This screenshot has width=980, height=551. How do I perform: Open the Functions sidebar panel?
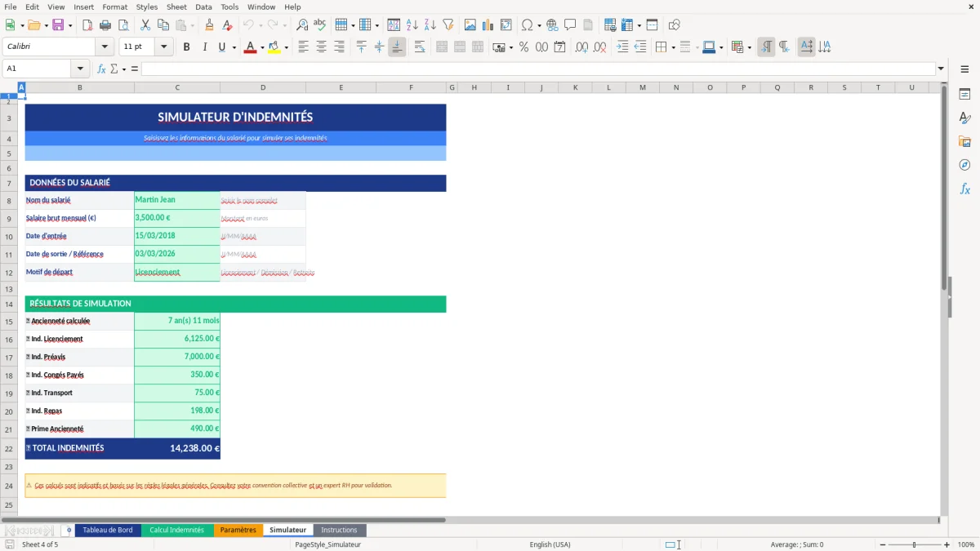(966, 189)
